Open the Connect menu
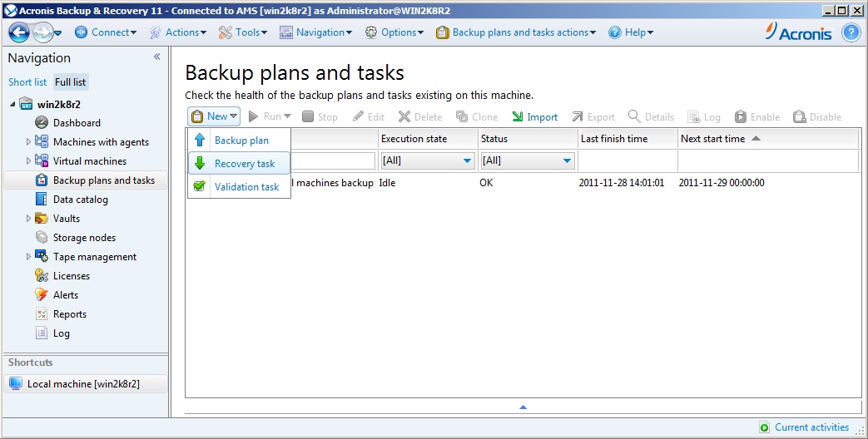 [105, 32]
